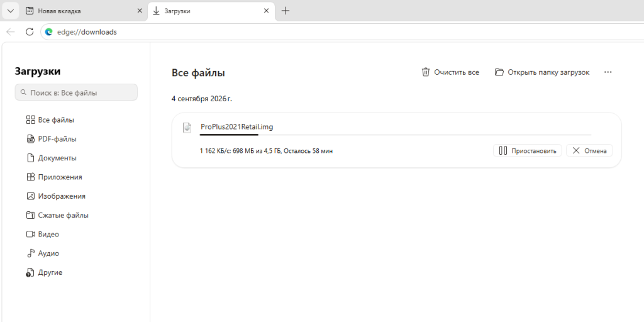Open a new tab with plus icon

286,11
